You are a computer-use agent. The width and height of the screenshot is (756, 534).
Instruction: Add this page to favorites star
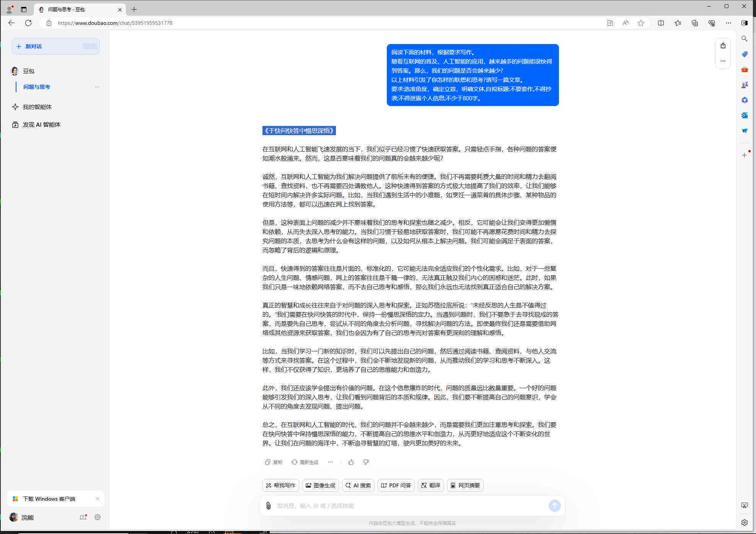[641, 23]
